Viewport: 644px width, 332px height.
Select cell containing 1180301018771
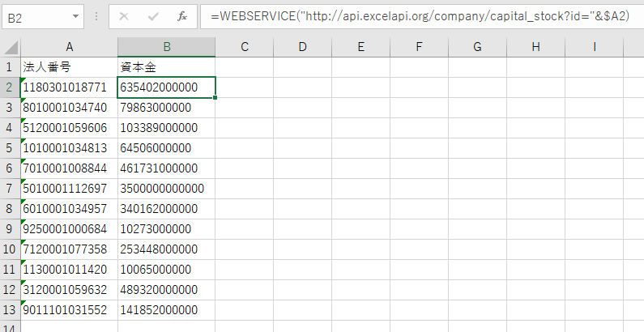click(x=69, y=87)
